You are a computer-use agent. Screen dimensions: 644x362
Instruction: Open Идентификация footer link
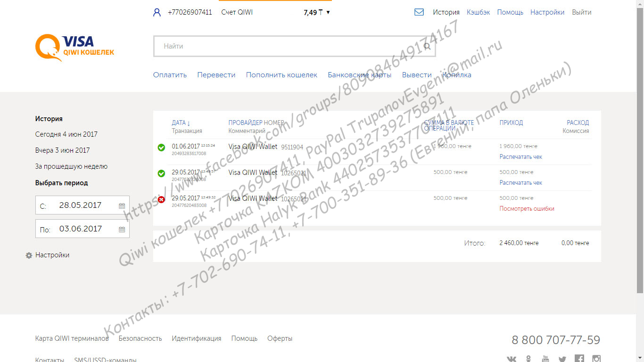(197, 338)
